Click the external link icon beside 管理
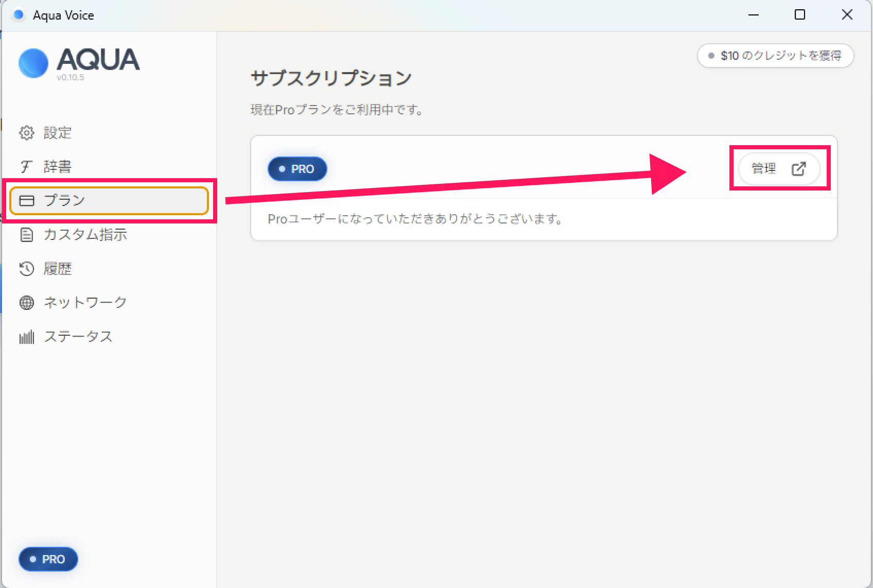The height and width of the screenshot is (588, 873). pos(798,168)
